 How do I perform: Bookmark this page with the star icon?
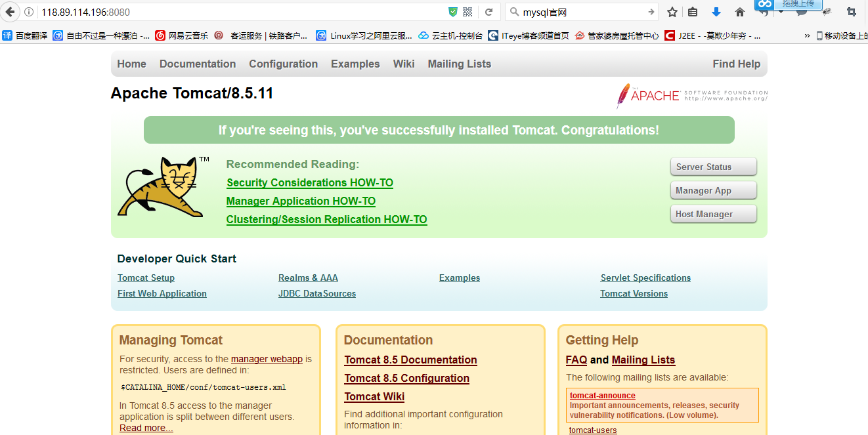click(x=672, y=12)
